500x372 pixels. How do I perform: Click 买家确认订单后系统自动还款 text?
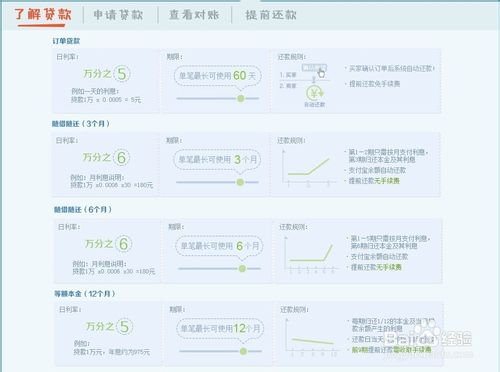(392, 69)
